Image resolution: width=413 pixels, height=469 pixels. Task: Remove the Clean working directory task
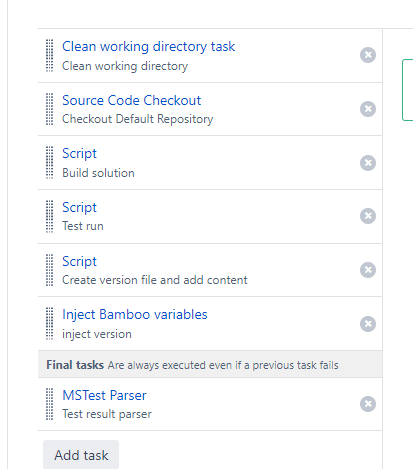pyautogui.click(x=368, y=55)
